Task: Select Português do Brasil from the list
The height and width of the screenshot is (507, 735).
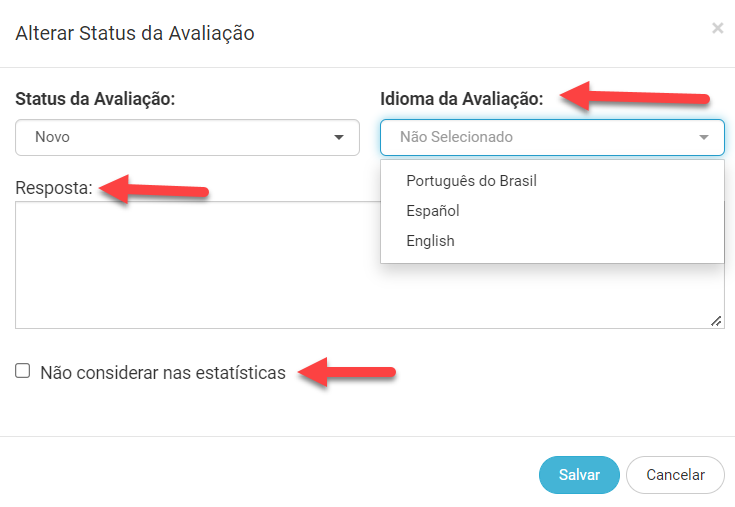Action: 472,181
